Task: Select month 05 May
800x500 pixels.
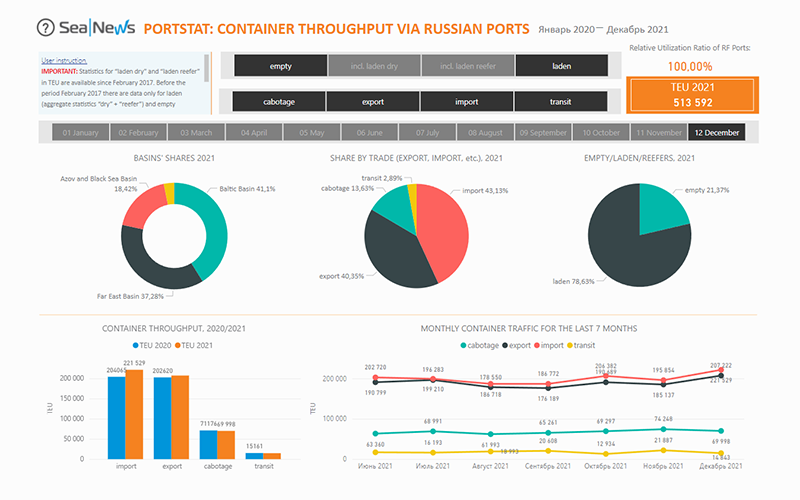Action: [x=312, y=132]
